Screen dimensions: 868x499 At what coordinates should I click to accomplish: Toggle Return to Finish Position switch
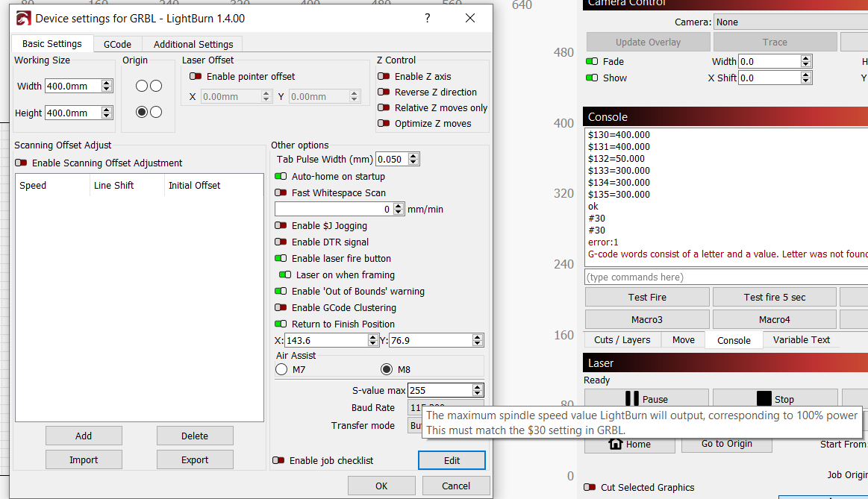tap(281, 324)
